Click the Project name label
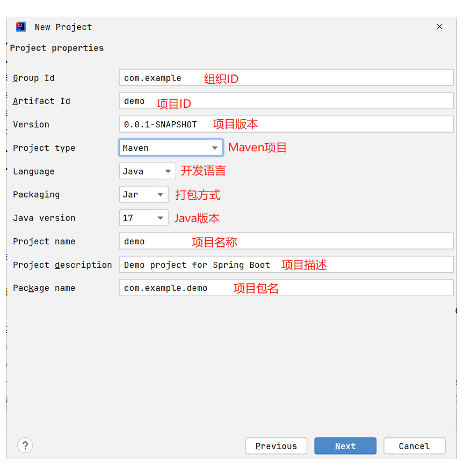The height and width of the screenshot is (476, 464). pyautogui.click(x=44, y=241)
